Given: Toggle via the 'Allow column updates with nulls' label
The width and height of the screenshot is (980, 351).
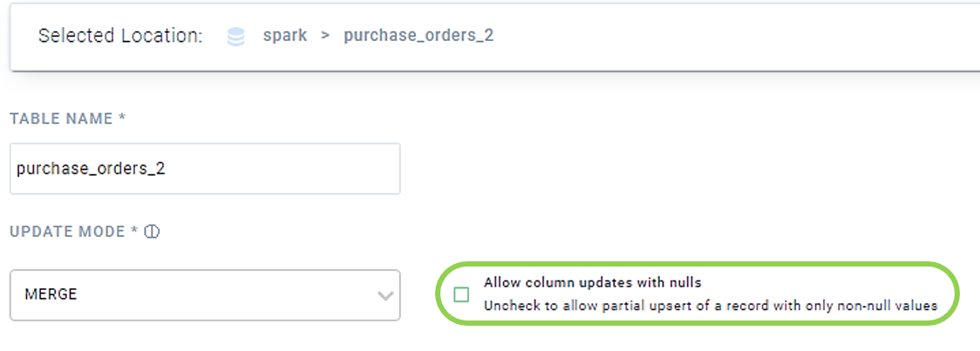Looking at the screenshot, I should click(593, 282).
